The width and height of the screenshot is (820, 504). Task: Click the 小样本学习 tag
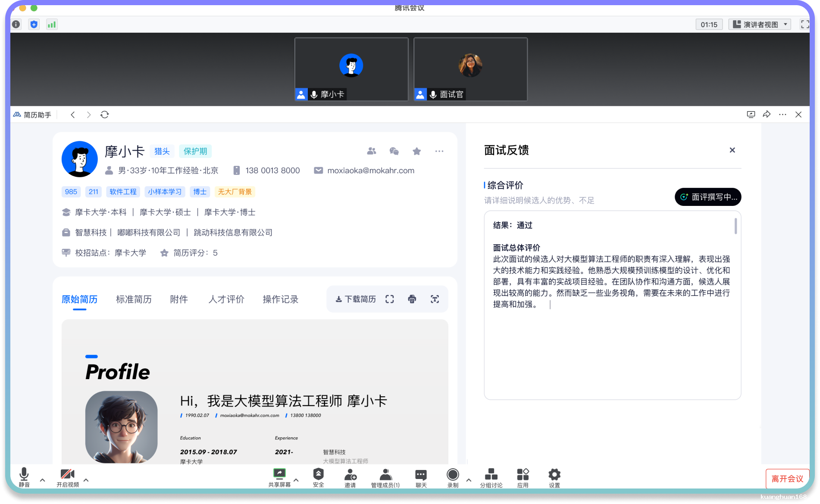tap(165, 192)
